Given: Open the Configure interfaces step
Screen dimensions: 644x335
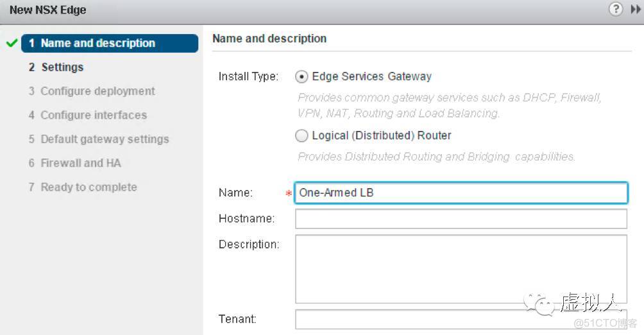Looking at the screenshot, I should (94, 116).
